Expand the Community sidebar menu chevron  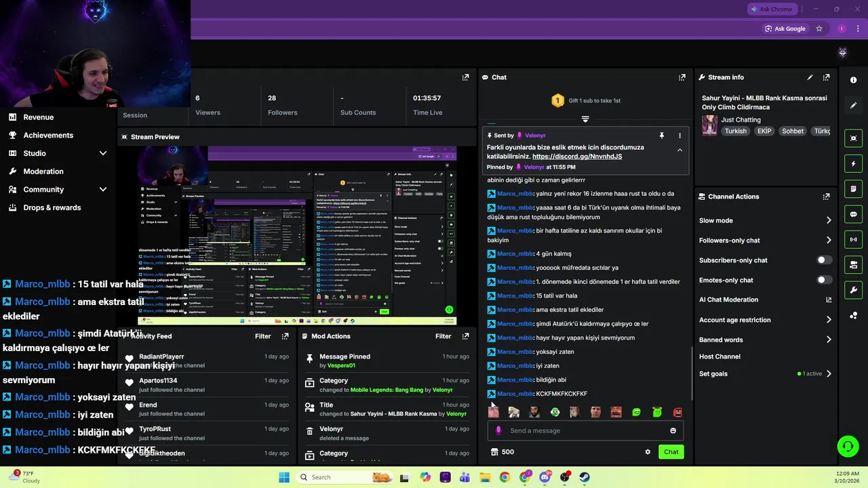coord(103,190)
